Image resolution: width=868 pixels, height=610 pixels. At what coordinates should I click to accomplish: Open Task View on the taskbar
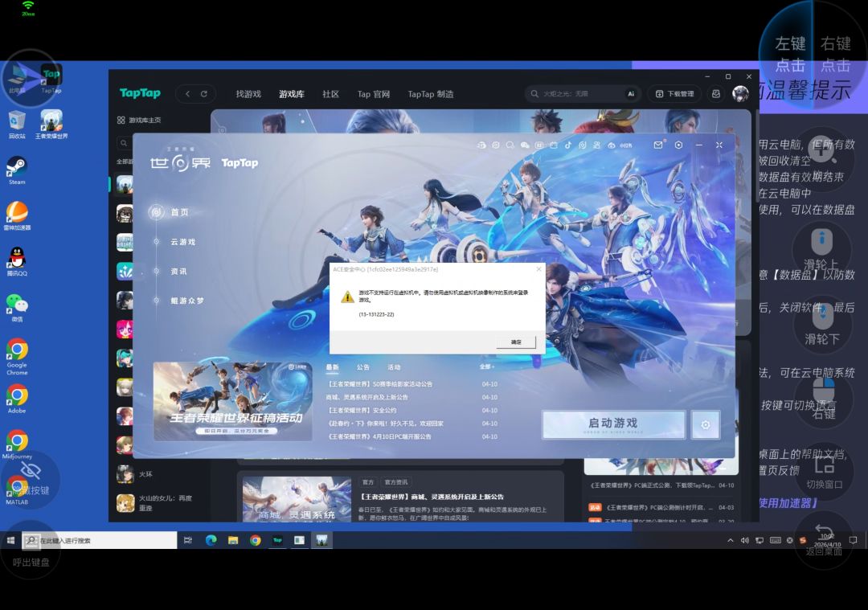click(x=187, y=540)
